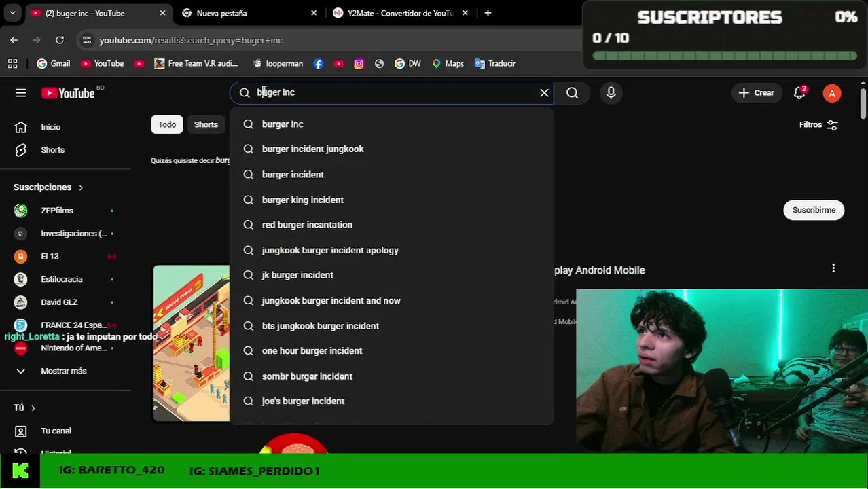Screen dimensions: 868x489
Task: Choose the burger incident jungkook suggestion
Action: coord(392,149)
